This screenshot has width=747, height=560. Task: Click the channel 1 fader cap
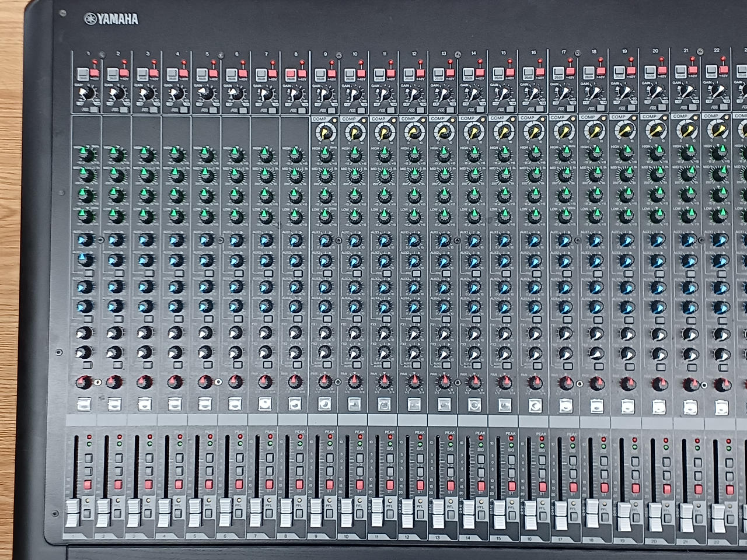[x=73, y=512]
